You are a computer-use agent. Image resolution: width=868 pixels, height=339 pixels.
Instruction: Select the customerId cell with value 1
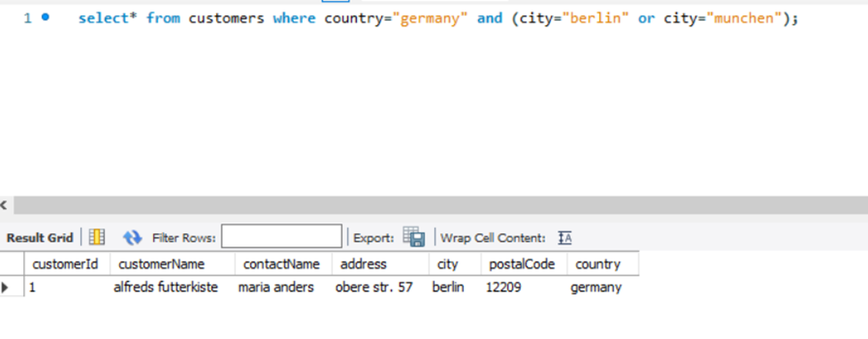pos(67,287)
